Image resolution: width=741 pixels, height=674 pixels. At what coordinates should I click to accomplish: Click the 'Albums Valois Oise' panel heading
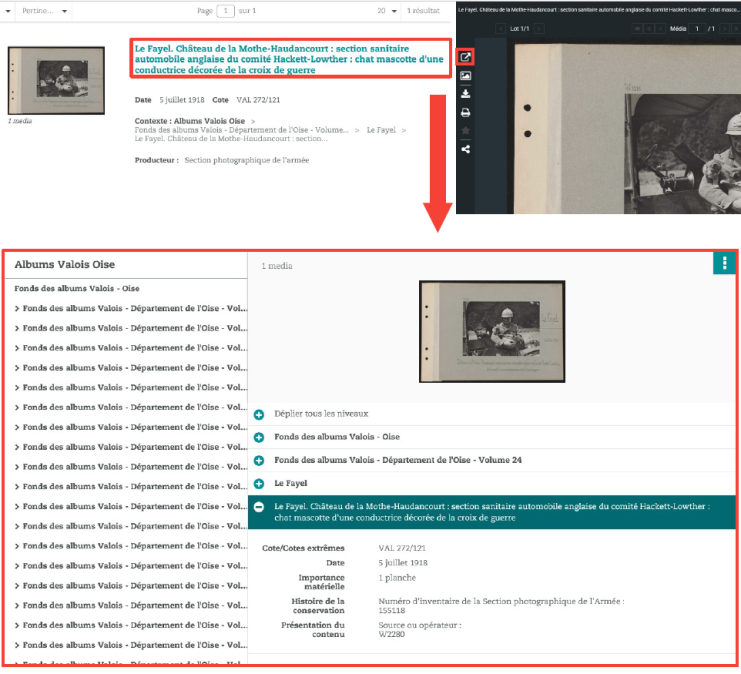65,265
